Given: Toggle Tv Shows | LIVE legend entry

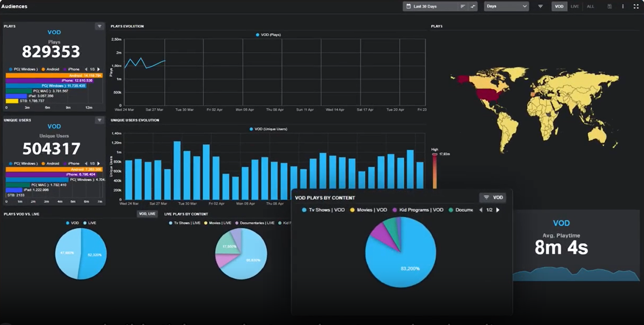Looking at the screenshot, I should click(x=184, y=223).
